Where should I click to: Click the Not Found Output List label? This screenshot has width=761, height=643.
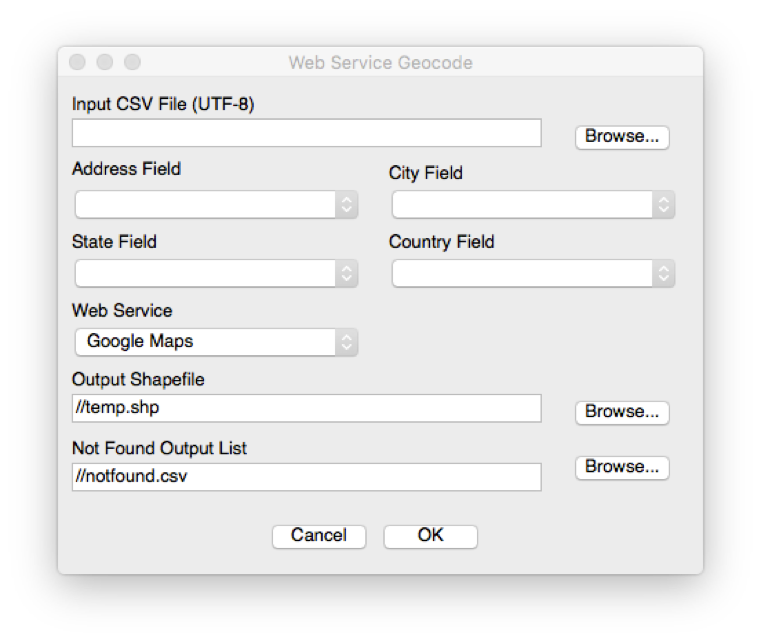[159, 448]
